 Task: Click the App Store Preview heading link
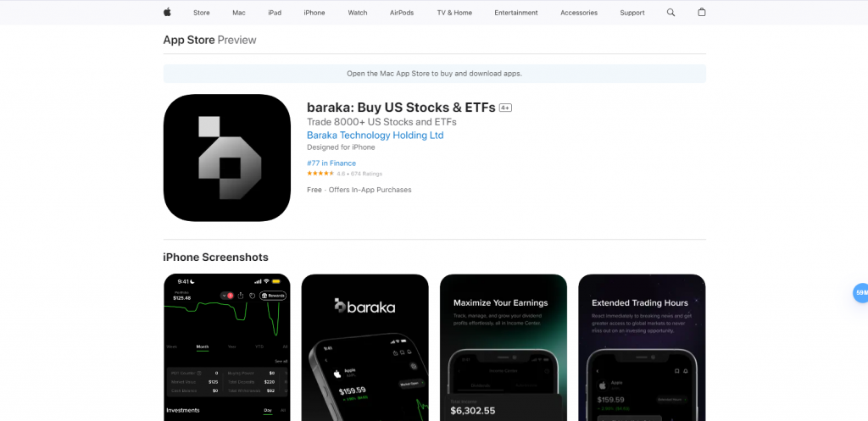point(210,40)
